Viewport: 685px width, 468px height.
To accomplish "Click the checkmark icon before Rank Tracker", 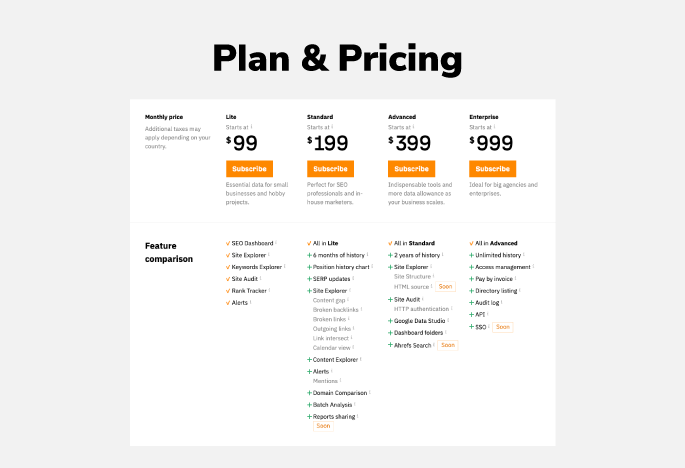I will [228, 291].
